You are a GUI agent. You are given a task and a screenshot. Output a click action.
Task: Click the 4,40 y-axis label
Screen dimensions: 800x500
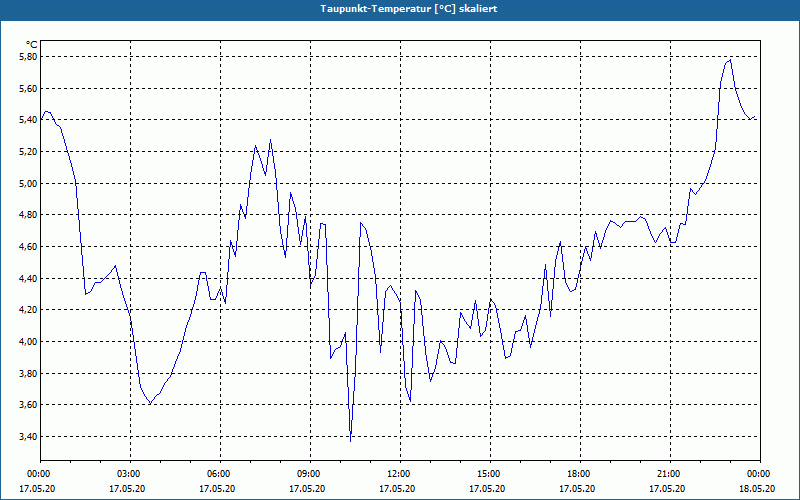28,278
